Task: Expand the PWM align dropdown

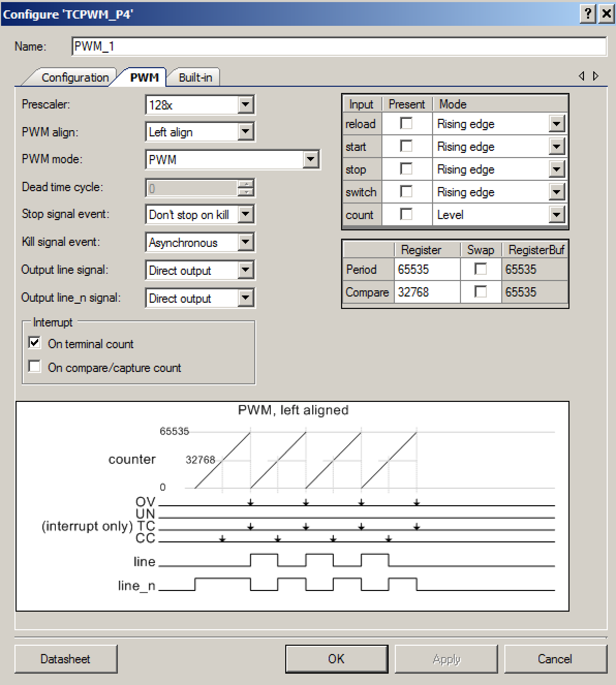Action: coord(245,132)
